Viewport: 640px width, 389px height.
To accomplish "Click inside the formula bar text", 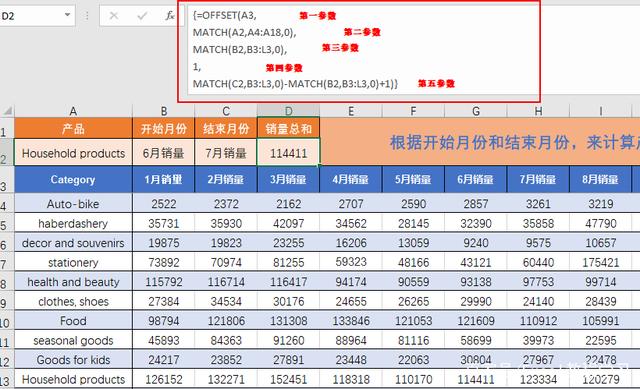I will coord(363,49).
